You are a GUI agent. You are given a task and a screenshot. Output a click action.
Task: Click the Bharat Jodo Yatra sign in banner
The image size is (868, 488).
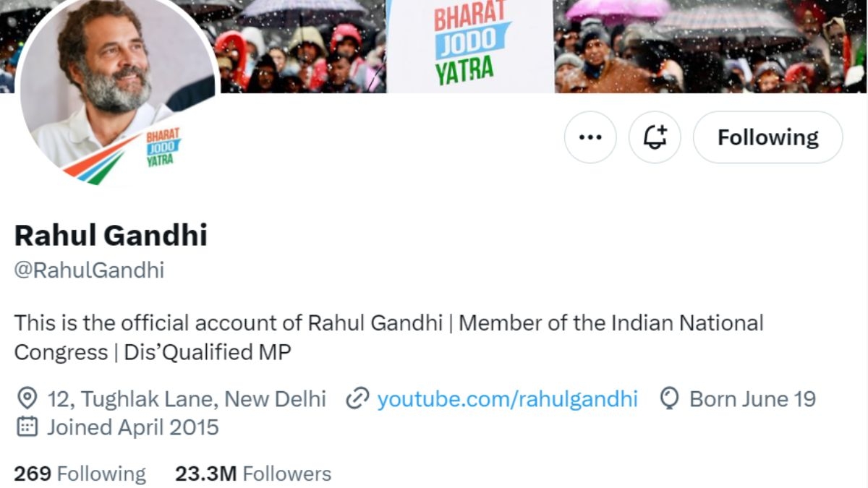pos(471,43)
